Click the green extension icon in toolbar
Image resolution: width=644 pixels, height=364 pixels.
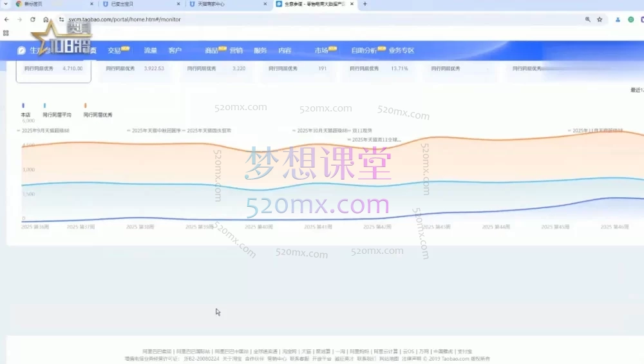pos(631,19)
